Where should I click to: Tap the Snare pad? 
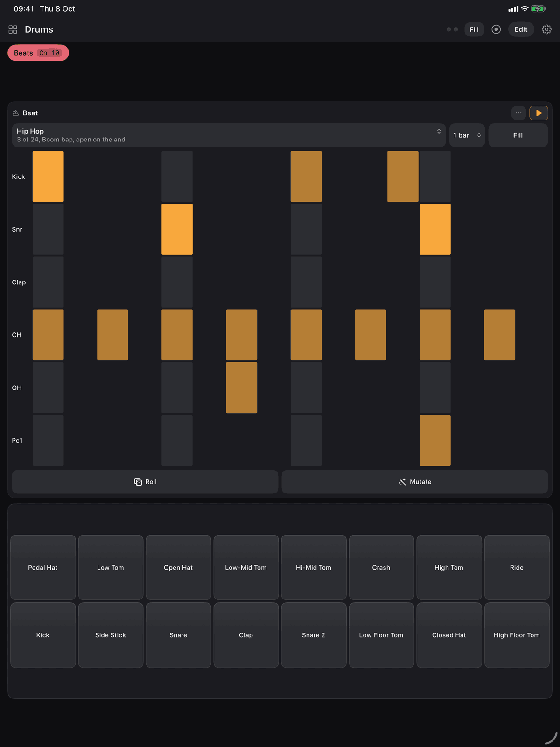(x=178, y=635)
